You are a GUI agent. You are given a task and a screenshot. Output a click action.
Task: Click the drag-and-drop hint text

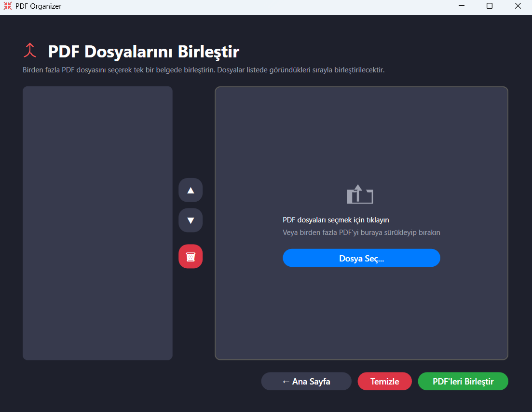[361, 232]
